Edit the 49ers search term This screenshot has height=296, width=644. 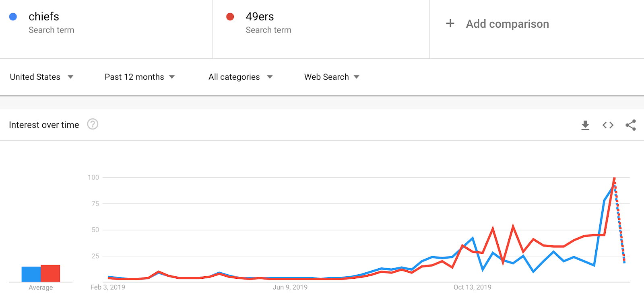[260, 16]
